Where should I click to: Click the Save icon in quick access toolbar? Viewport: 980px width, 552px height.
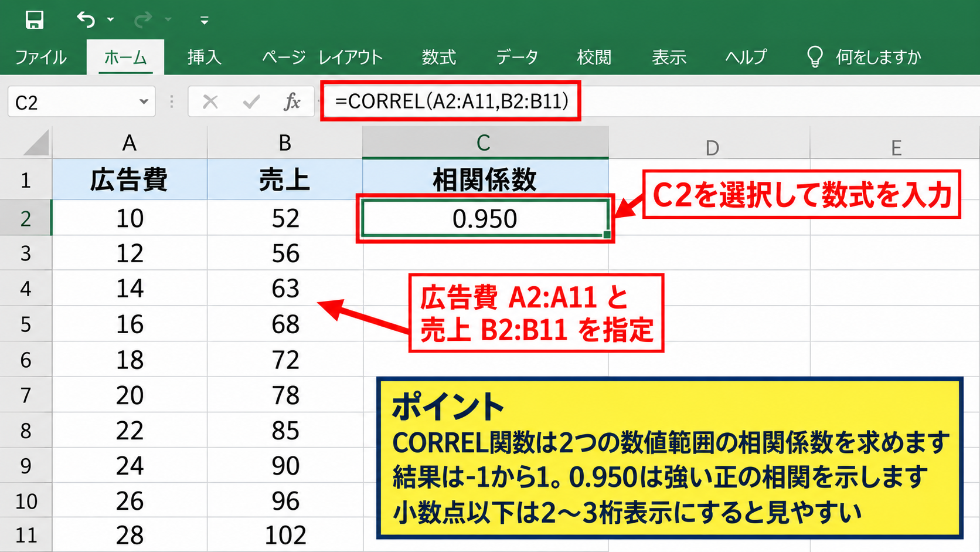click(35, 20)
